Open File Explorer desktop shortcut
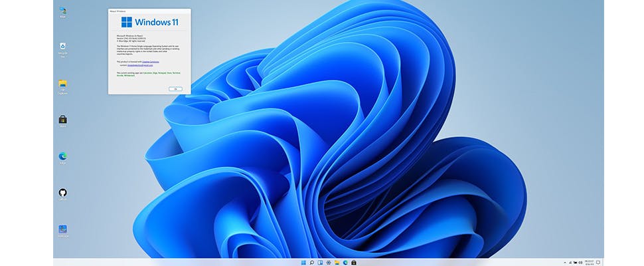 click(x=62, y=86)
